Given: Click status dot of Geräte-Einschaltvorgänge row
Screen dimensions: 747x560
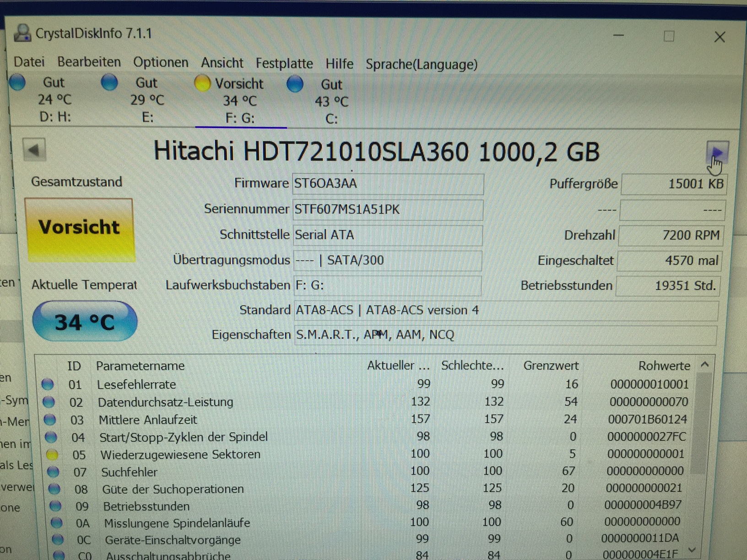Looking at the screenshot, I should point(58,540).
